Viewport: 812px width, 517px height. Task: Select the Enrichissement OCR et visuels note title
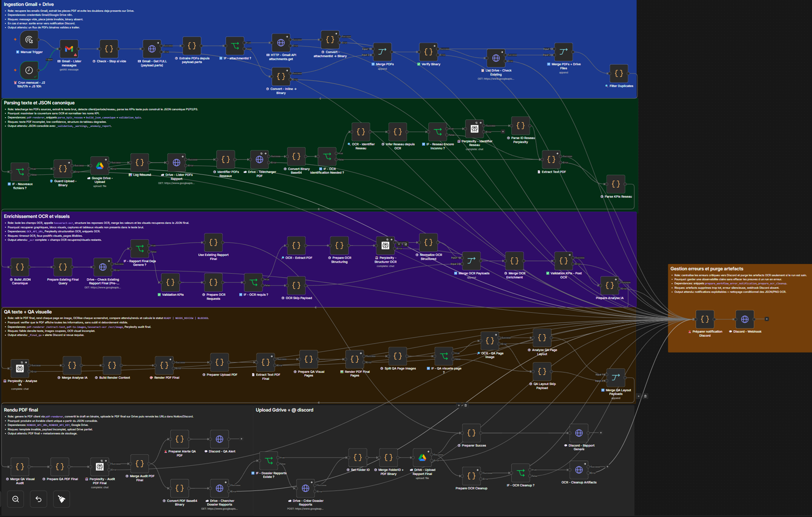point(36,216)
